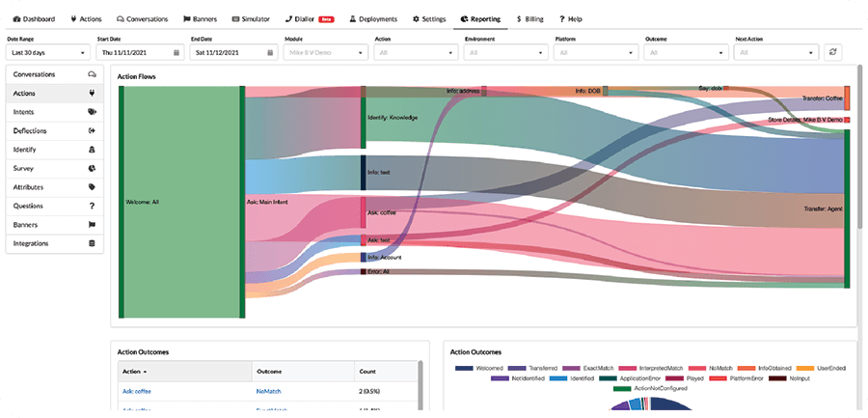Sort by Outcome column header
Viewport: 868px width, 418px height.
pyautogui.click(x=303, y=372)
